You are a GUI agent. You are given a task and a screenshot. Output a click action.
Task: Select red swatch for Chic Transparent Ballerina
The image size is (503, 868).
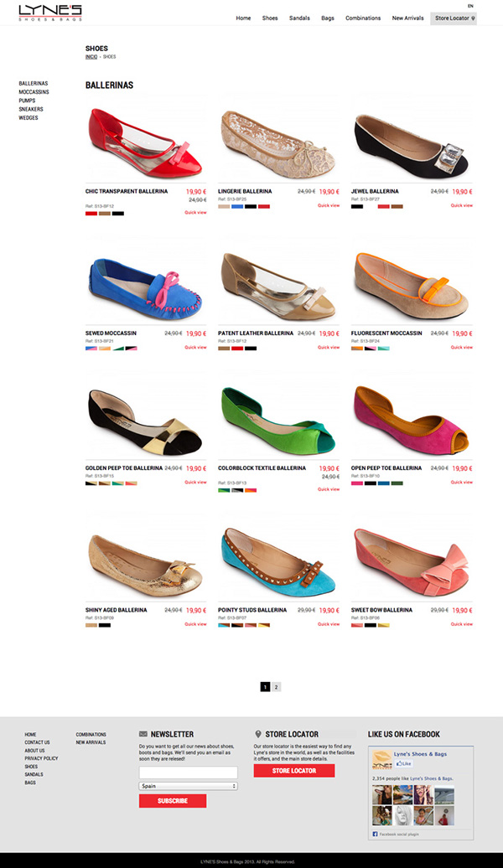91,213
